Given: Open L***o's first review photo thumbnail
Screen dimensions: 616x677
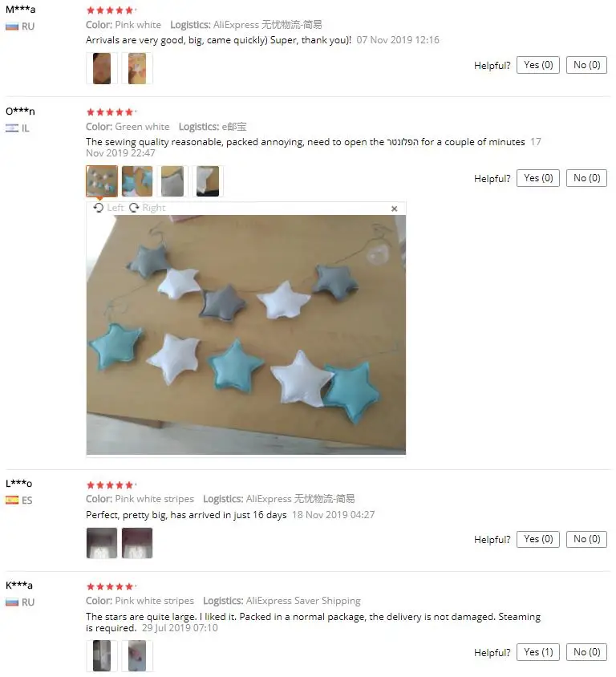Looking at the screenshot, I should 102,543.
